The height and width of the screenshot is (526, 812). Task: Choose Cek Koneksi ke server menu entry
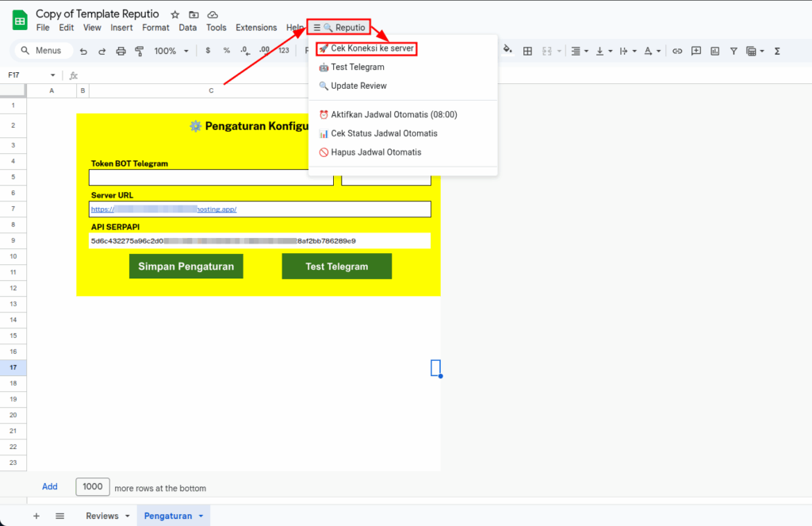point(366,48)
